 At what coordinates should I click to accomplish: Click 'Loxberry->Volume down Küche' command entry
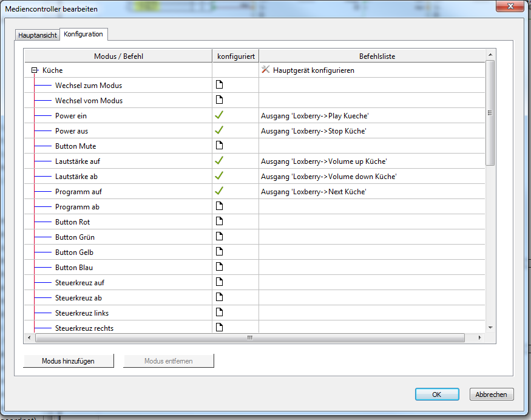[328, 177]
